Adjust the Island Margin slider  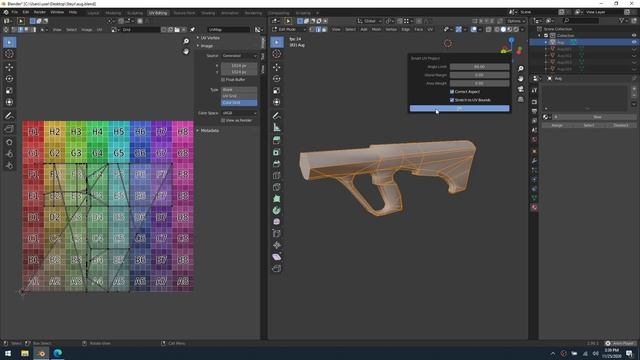[x=480, y=75]
